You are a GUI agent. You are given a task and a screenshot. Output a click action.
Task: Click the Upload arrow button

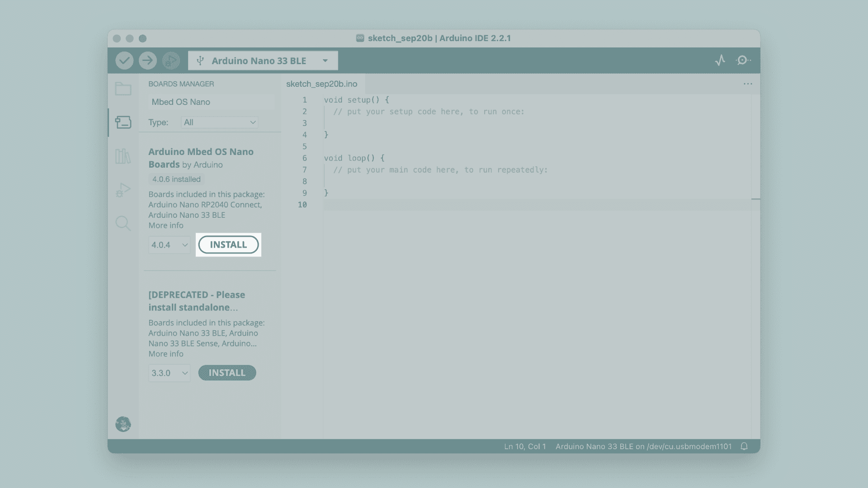(147, 61)
